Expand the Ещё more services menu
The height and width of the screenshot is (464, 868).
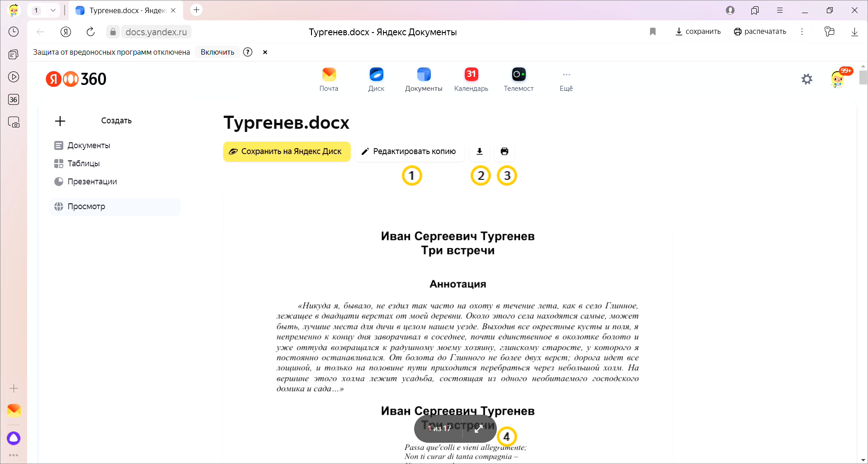[566, 80]
